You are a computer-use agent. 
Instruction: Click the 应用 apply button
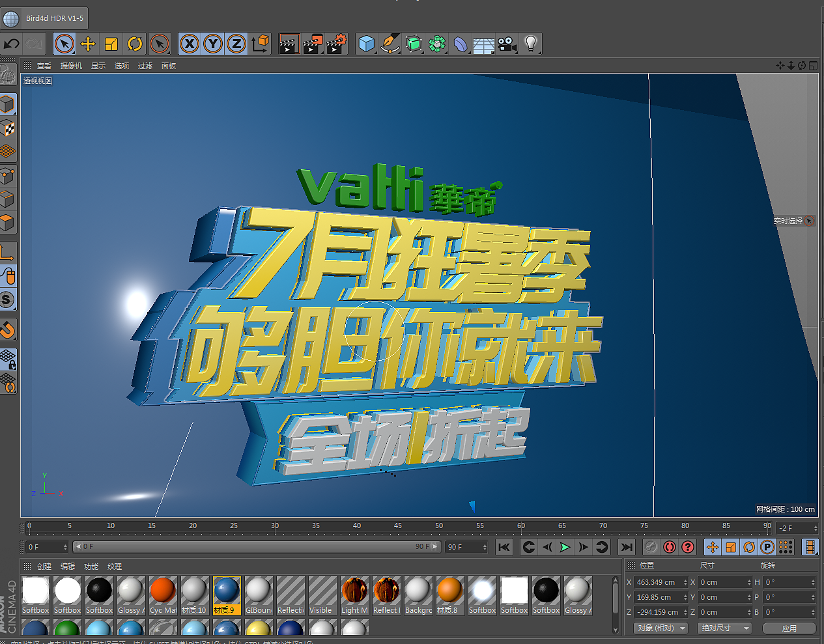click(x=789, y=628)
